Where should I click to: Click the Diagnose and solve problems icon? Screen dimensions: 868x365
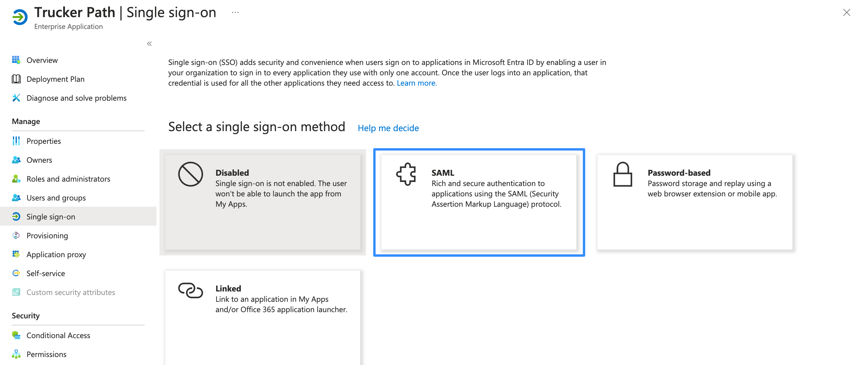[16, 98]
